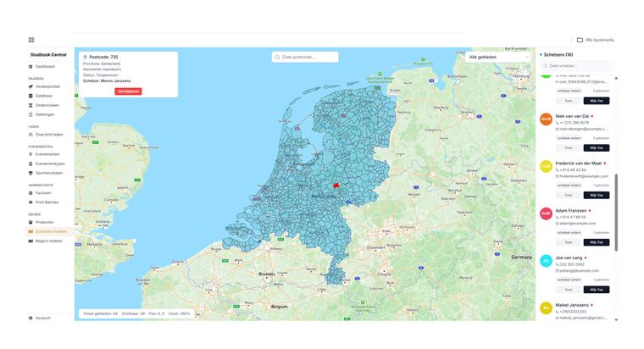Click the magnifier icon in the postcode search

(277, 57)
